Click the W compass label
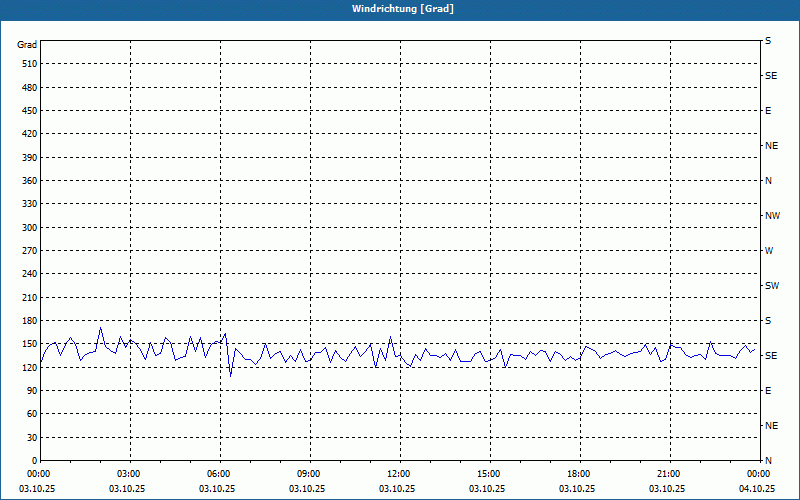800x500 pixels. coord(769,251)
